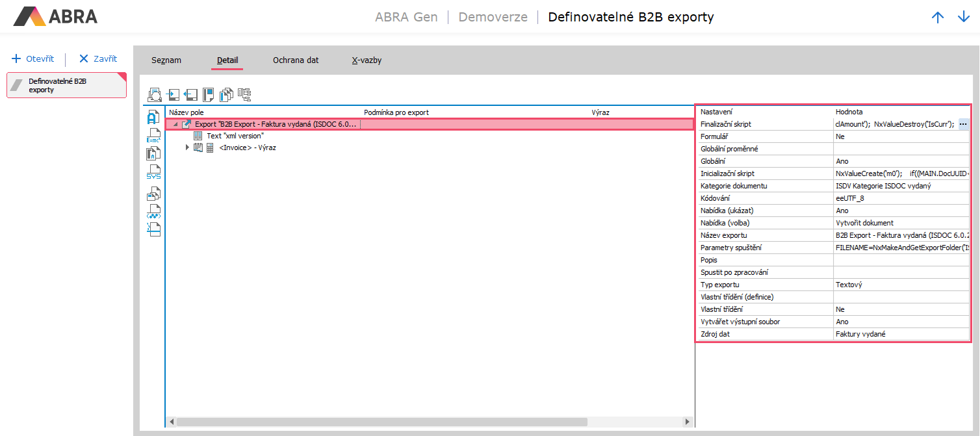Screen dimensions: 980x436
Task: Open the X-vazby tab
Action: pos(367,60)
